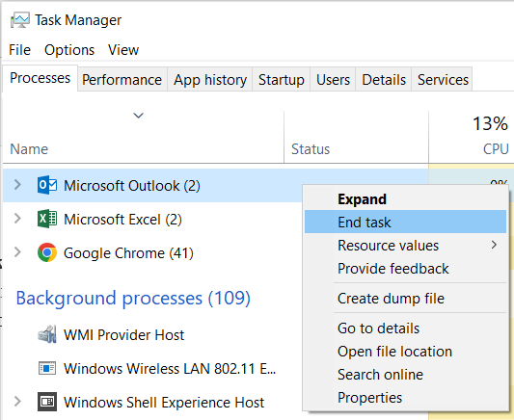
Task: Click the Microsoft Excel app icon
Action: pos(47,219)
